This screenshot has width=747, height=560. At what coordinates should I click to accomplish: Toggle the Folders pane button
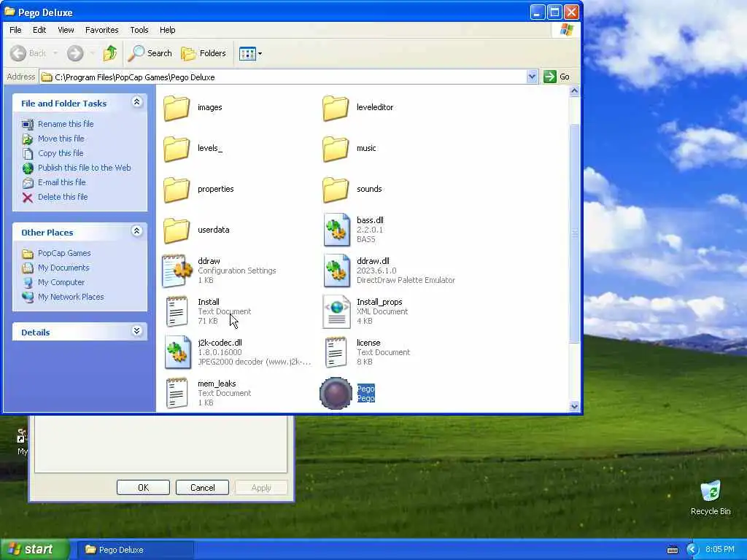[204, 53]
